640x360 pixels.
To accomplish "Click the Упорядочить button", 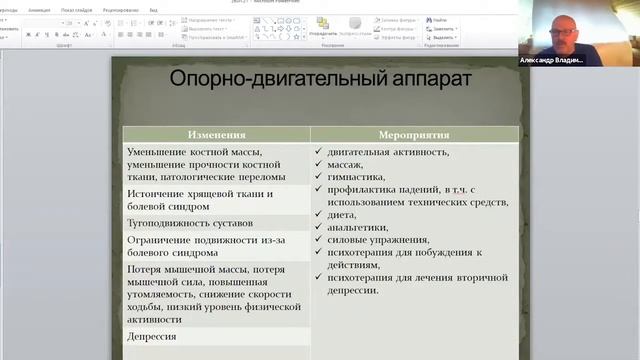I will [323, 27].
